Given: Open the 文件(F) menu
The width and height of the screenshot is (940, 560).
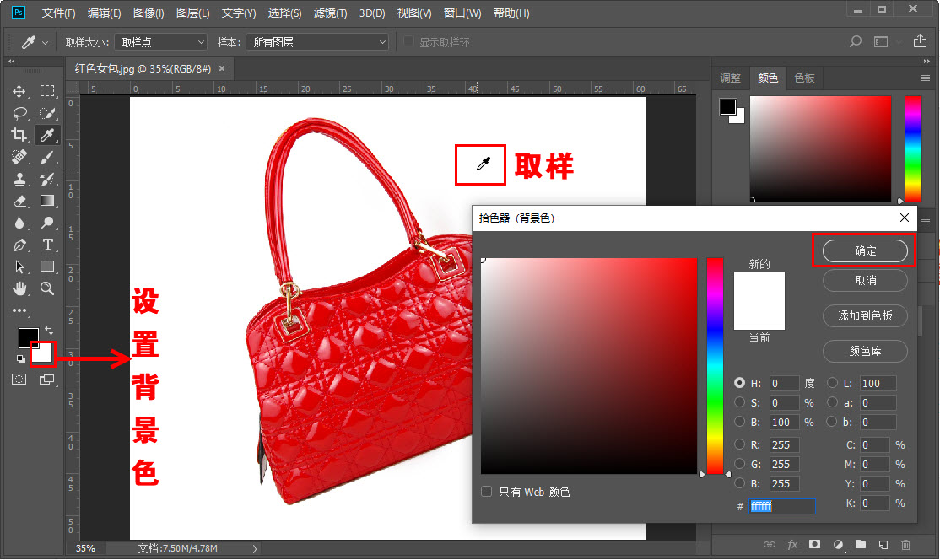Looking at the screenshot, I should [x=58, y=13].
